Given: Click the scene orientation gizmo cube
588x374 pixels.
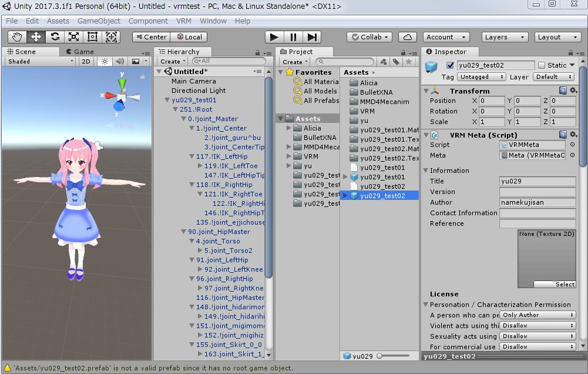Looking at the screenshot, I should (122, 97).
